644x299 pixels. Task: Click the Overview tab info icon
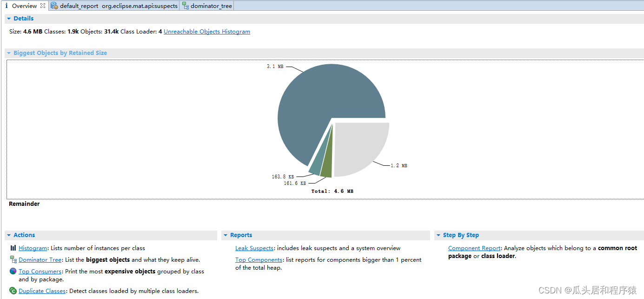[7, 6]
